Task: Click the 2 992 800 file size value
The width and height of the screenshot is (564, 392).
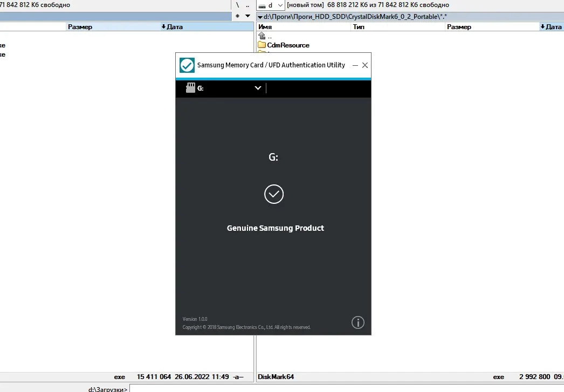Action: pos(534,377)
